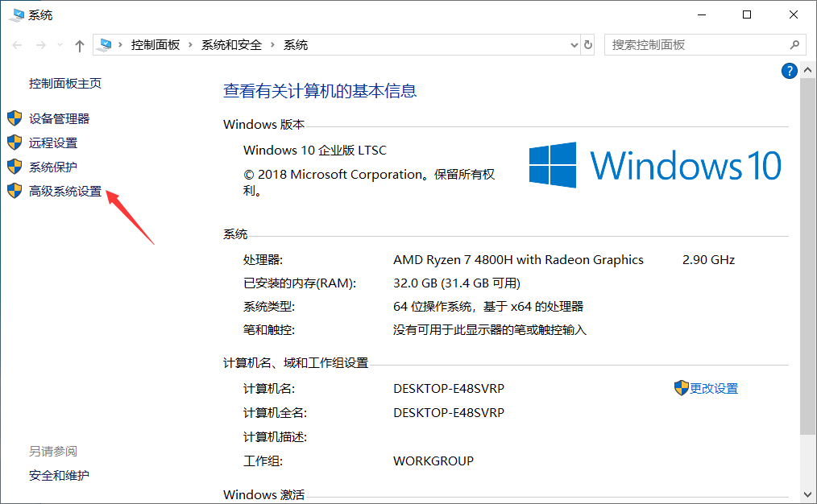
Task: Open 安全和维护 link
Action: [59, 475]
